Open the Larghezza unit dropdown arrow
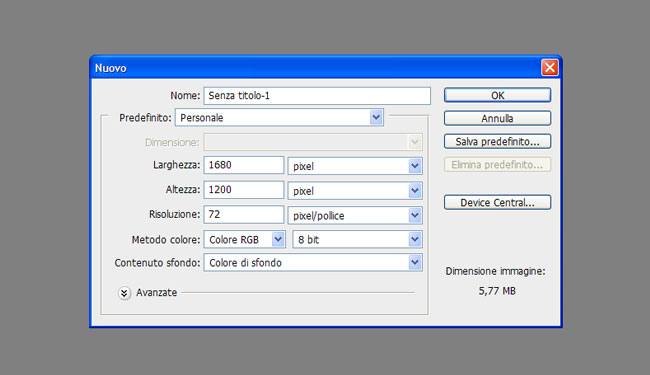650x375 pixels. coord(415,166)
